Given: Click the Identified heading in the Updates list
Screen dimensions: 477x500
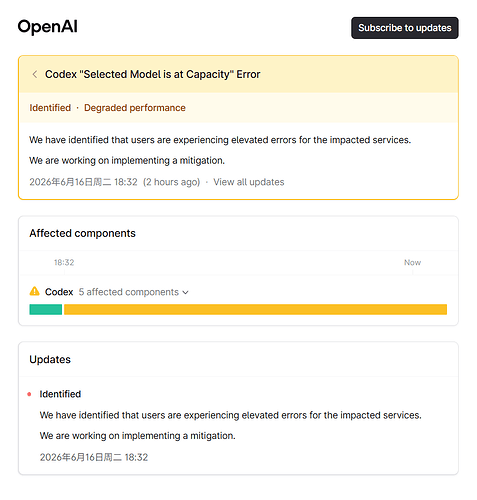Looking at the screenshot, I should click(x=60, y=394).
